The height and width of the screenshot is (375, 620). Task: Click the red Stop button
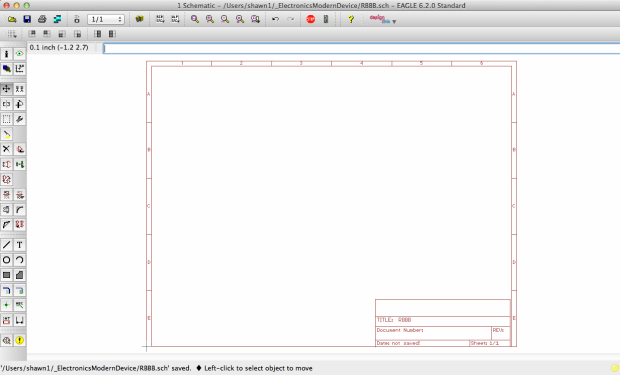[x=311, y=19]
